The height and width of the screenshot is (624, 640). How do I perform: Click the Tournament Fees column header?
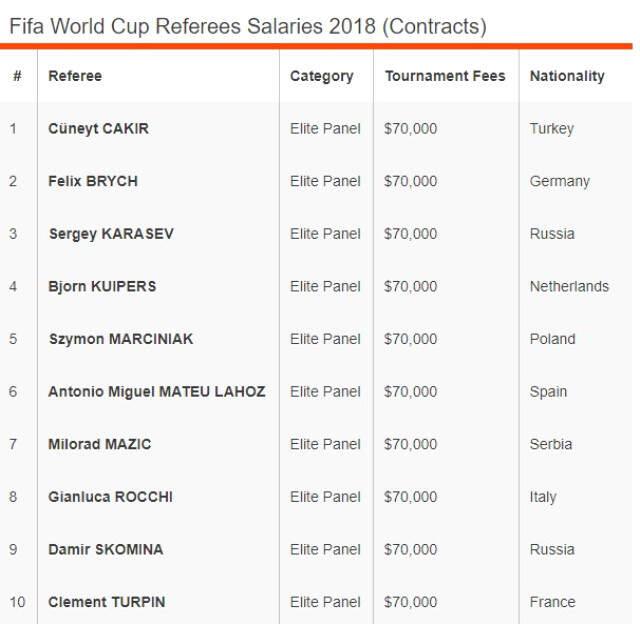click(445, 76)
